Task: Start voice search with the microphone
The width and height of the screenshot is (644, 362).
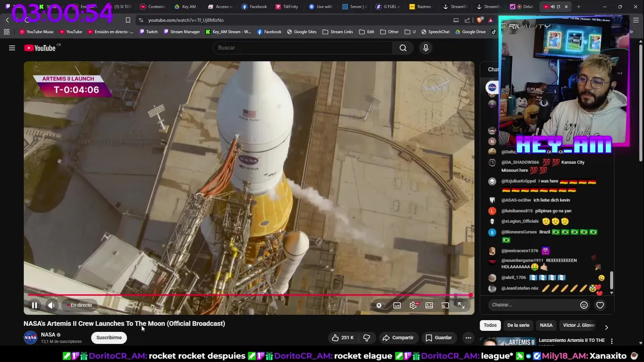Action: [426, 48]
